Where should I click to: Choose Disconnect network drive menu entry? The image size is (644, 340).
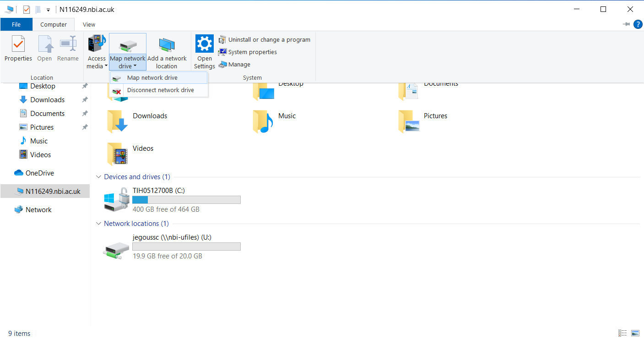[160, 90]
